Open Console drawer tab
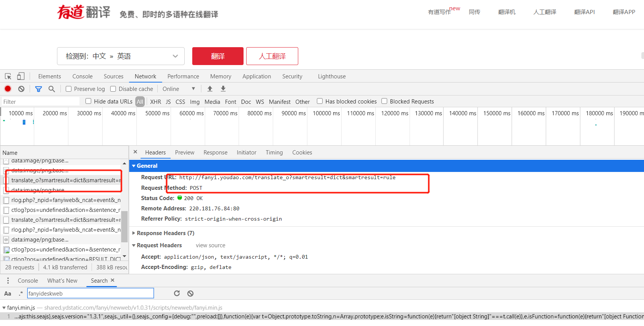Screen dimensions: 644x326 point(28,280)
